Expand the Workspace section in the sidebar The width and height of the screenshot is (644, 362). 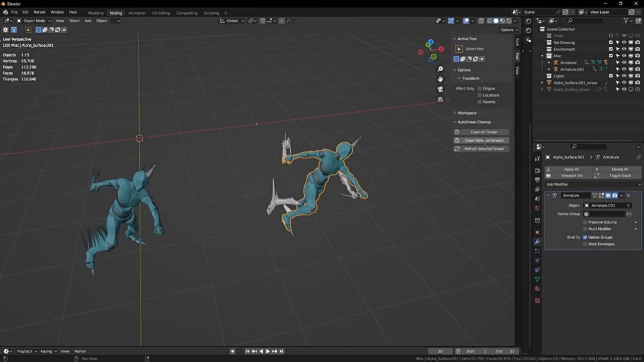[x=467, y=113]
